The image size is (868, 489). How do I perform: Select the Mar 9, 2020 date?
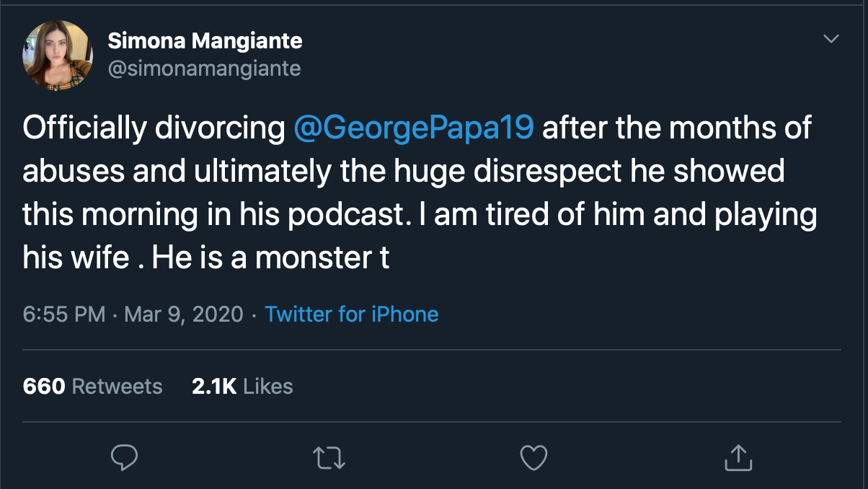[x=183, y=314]
